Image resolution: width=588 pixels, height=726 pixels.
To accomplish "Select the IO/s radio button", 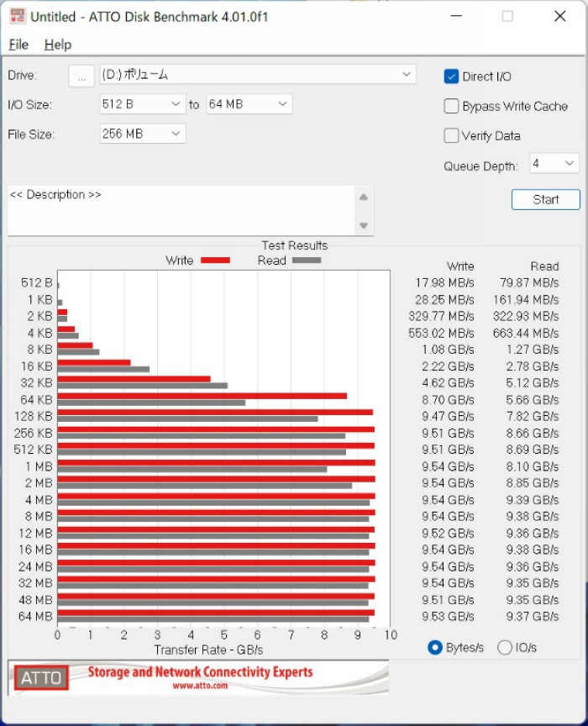I will [505, 647].
